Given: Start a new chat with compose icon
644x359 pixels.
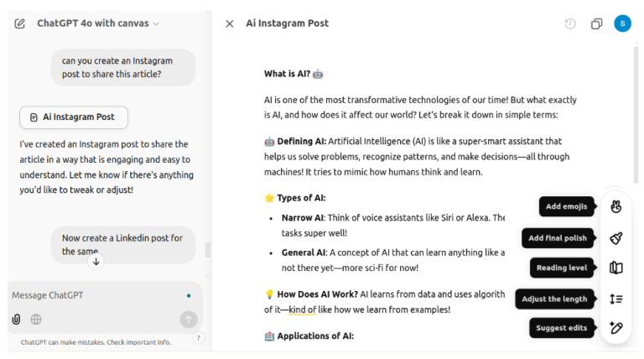Looking at the screenshot, I should [x=20, y=23].
